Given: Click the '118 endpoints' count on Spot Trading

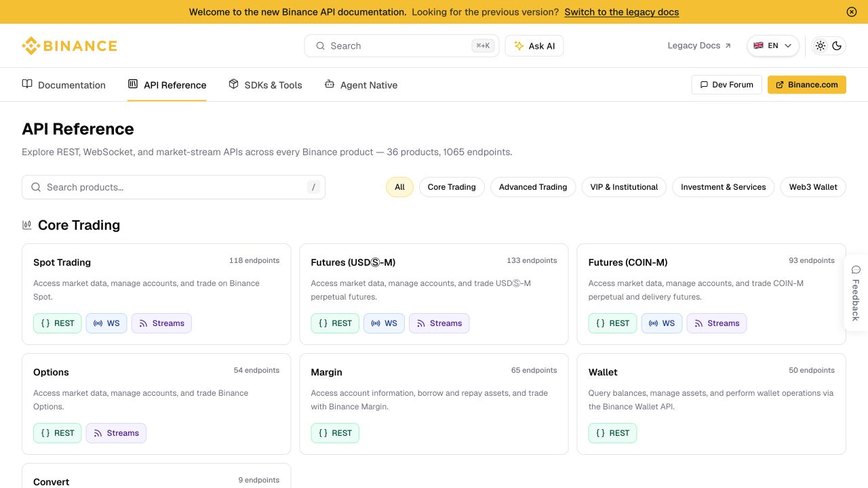Looking at the screenshot, I should coord(254,260).
